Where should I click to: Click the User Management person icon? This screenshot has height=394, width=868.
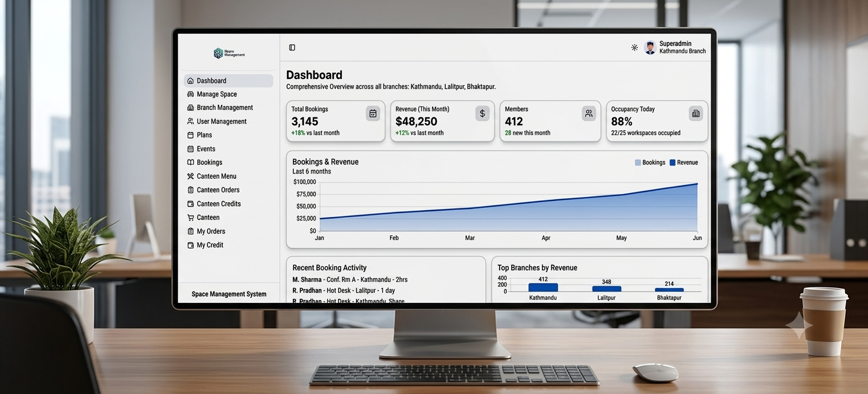tap(190, 121)
